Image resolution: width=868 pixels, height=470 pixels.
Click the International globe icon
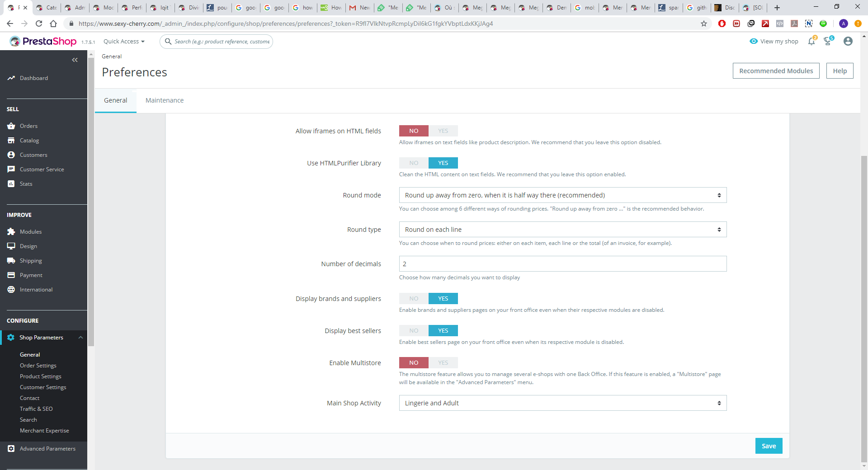tap(11, 290)
